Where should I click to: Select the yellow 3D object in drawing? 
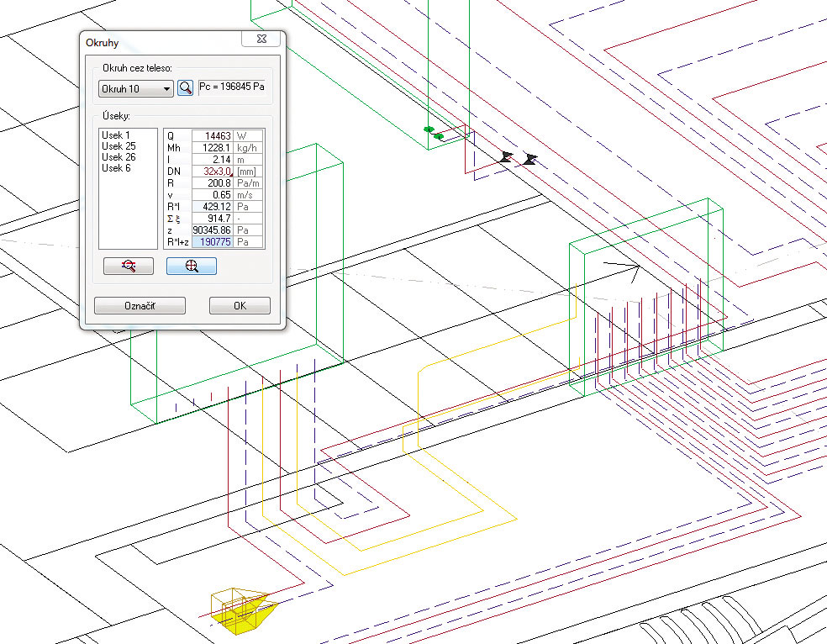click(x=239, y=610)
